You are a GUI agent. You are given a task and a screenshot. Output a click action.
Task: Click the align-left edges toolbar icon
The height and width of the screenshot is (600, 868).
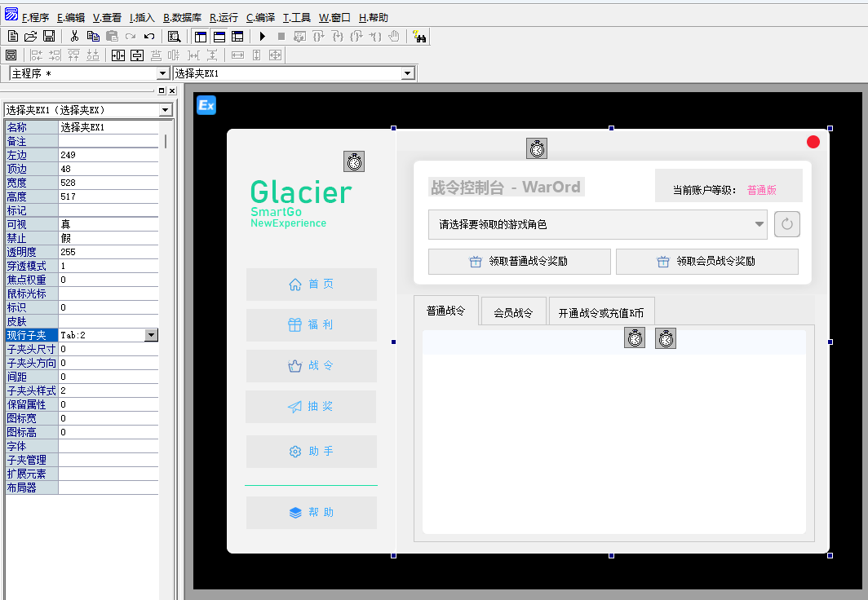click(36, 55)
